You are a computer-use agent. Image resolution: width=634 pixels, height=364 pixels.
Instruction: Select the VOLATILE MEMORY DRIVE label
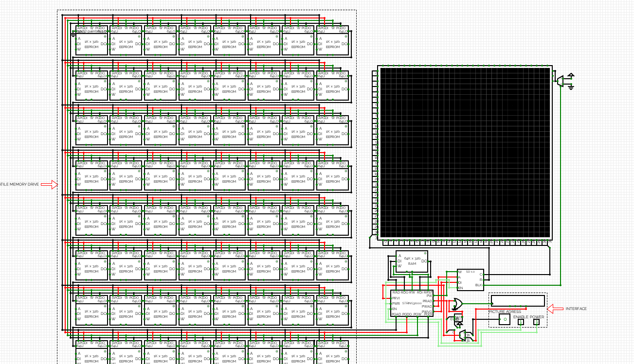point(19,184)
